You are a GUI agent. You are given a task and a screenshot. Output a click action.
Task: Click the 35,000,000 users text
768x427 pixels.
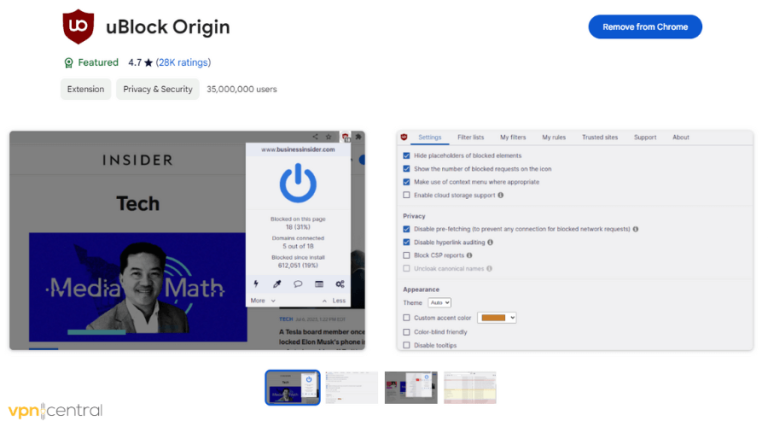[x=241, y=89]
